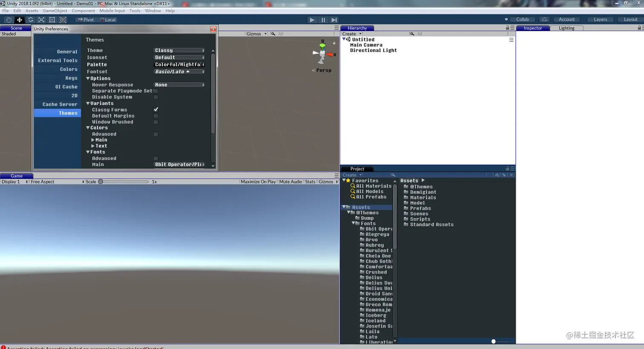
Task: Select the Scale tool
Action: point(41,20)
